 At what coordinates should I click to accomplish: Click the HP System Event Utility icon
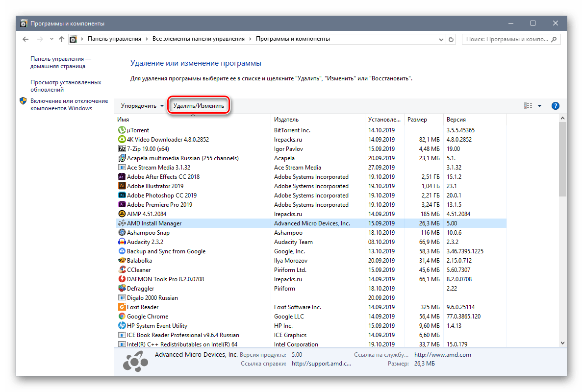[122, 325]
